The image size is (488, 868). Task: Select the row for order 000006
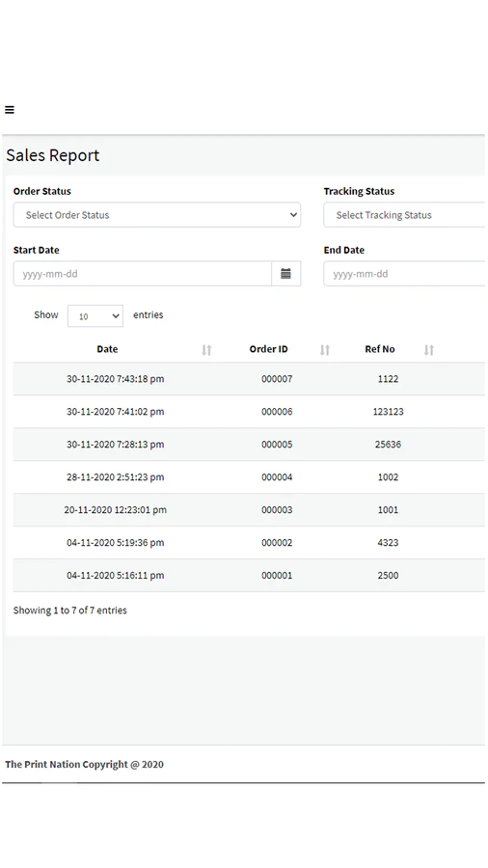[x=249, y=412]
